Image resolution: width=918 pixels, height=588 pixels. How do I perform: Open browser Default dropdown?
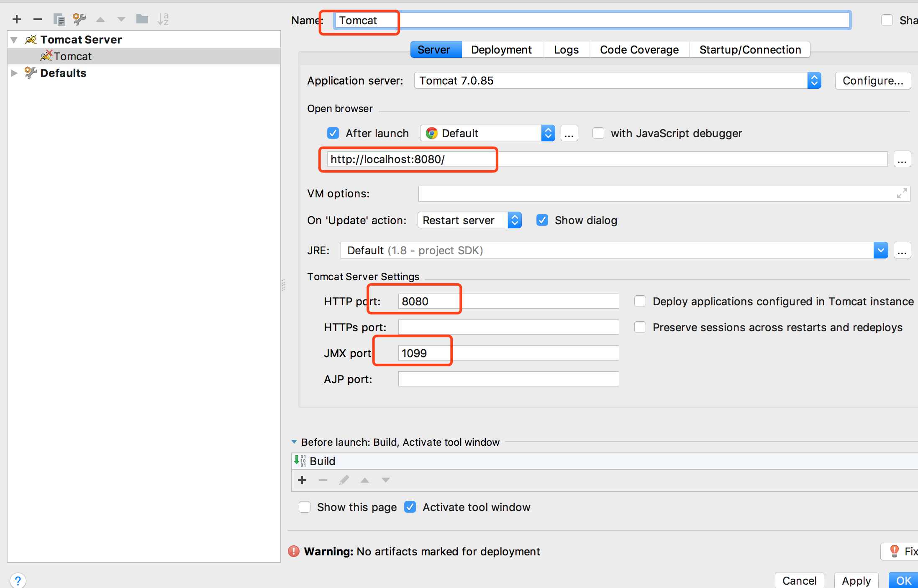487,133
